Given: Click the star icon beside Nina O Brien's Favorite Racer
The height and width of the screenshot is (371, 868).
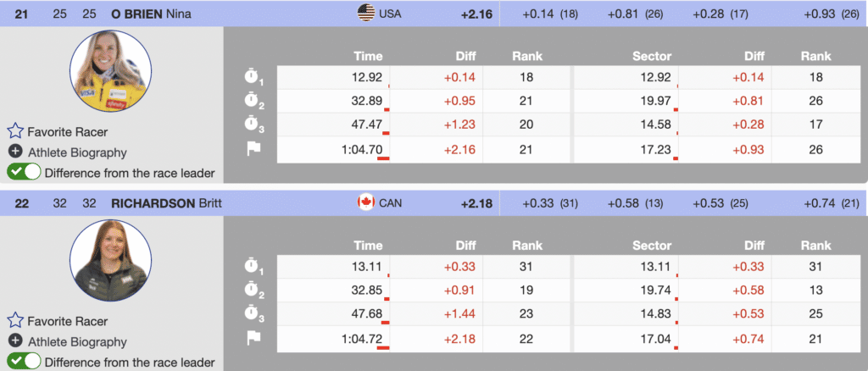Looking at the screenshot, I should click(14, 132).
